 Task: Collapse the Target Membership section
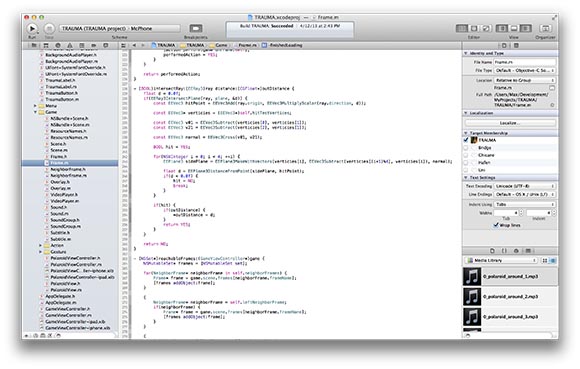click(x=466, y=133)
